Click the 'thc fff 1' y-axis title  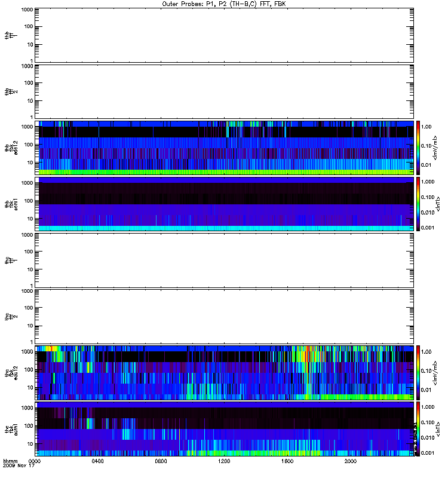[x=11, y=261]
